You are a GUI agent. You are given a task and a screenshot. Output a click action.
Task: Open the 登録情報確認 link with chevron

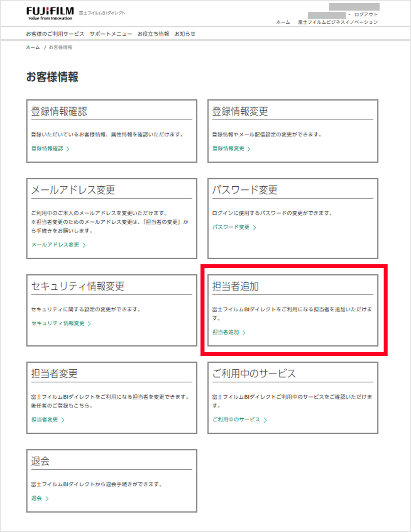pos(50,149)
